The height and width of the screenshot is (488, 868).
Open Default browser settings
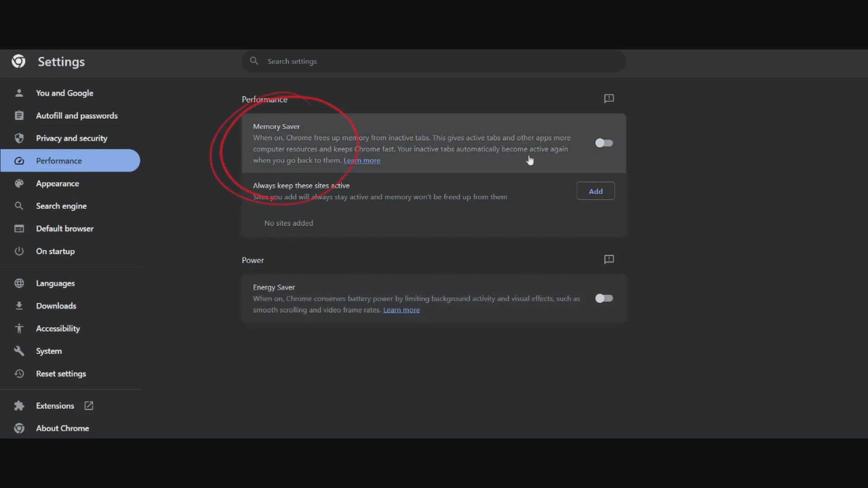(x=71, y=229)
